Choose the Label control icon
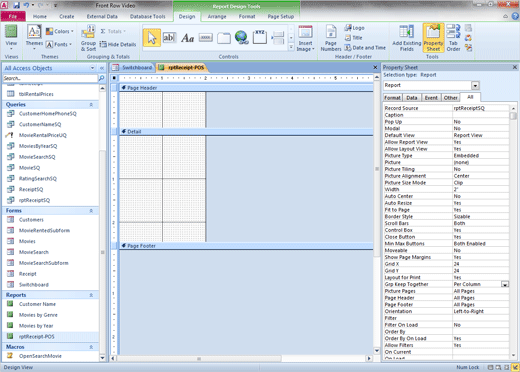This screenshot has width=520, height=372. pyautogui.click(x=187, y=38)
